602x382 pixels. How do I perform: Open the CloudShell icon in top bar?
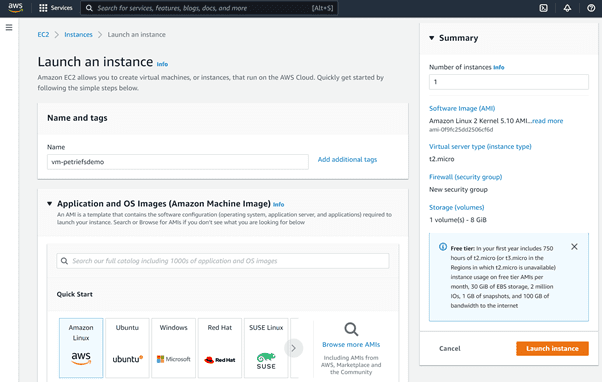tap(543, 8)
